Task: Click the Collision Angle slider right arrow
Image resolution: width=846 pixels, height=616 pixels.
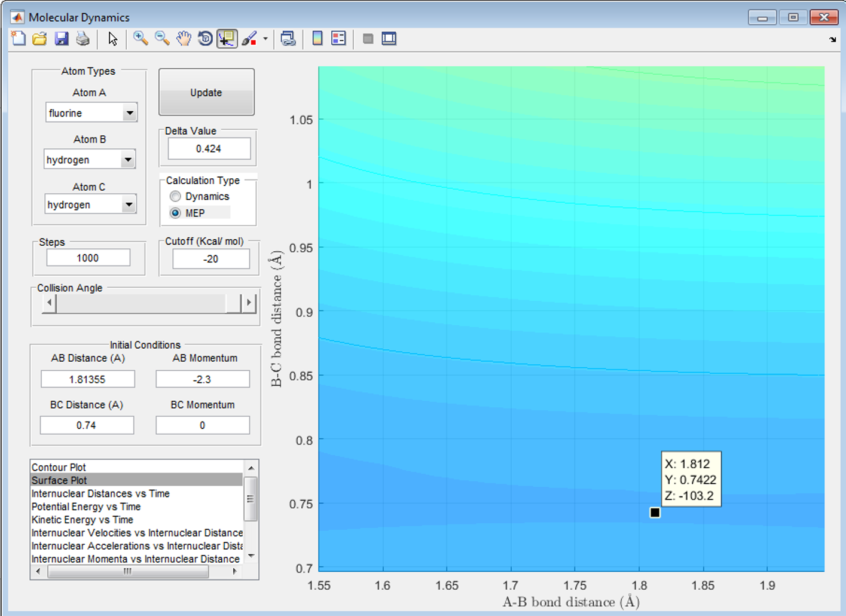Action: click(249, 303)
